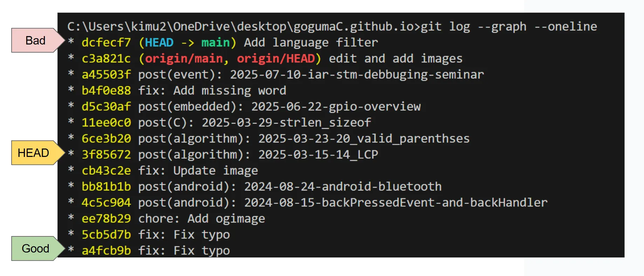Select commit hash c3a821c

(106, 58)
